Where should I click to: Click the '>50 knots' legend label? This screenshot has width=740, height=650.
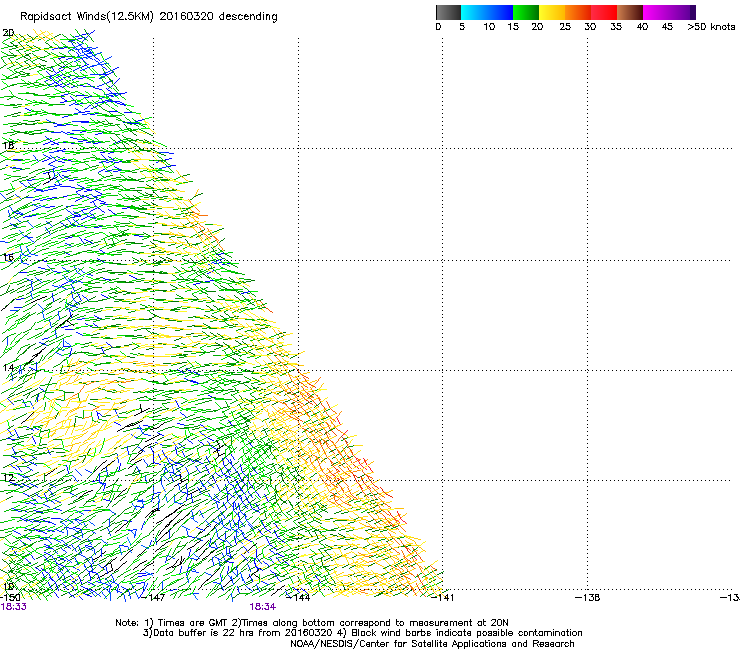pyautogui.click(x=711, y=27)
